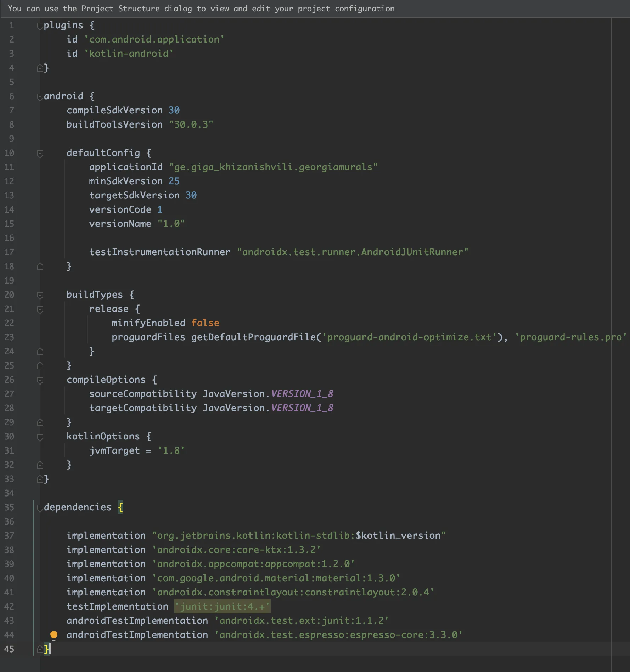Click the compileOptions keyword
The height and width of the screenshot is (672, 630).
click(106, 380)
